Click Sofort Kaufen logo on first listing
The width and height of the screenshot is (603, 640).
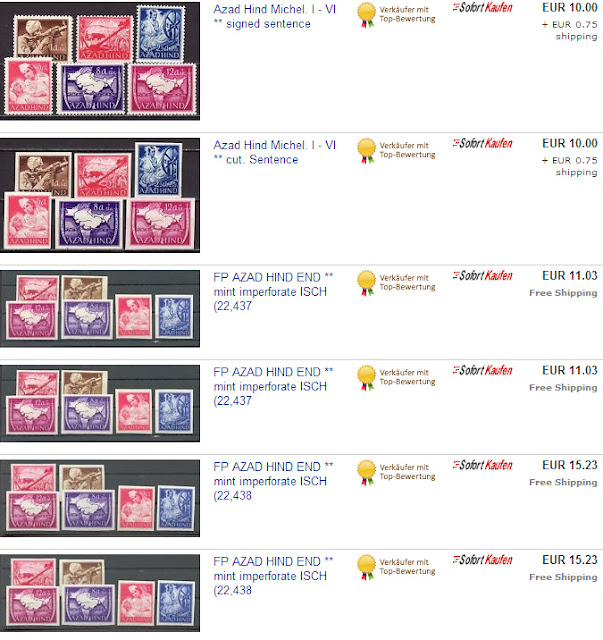(483, 7)
